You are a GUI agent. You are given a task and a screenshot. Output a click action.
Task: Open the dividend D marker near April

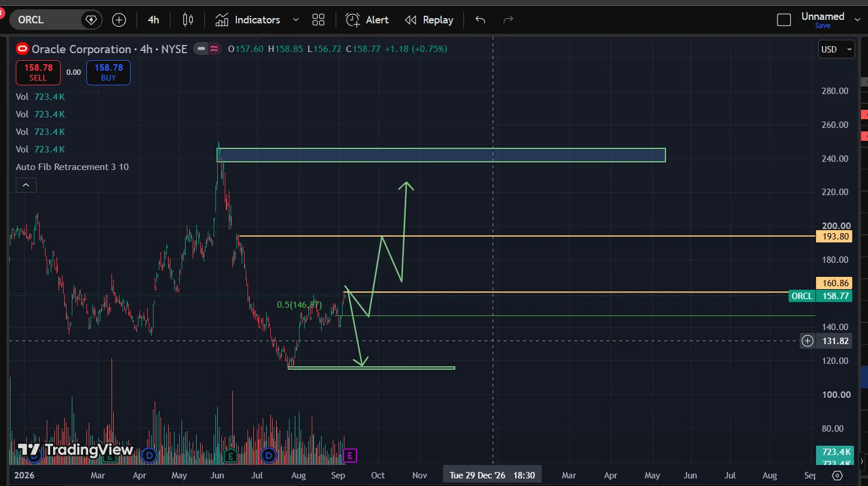(x=149, y=455)
